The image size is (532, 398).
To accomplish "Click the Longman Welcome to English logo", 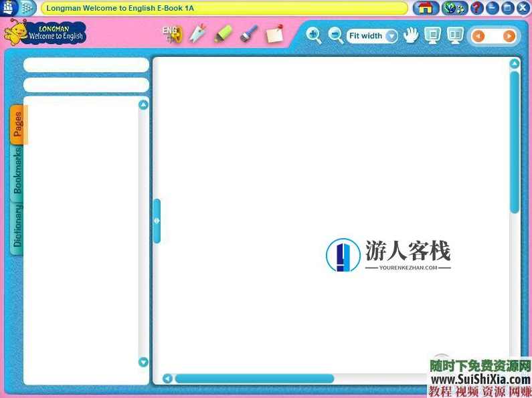I will 46,33.
